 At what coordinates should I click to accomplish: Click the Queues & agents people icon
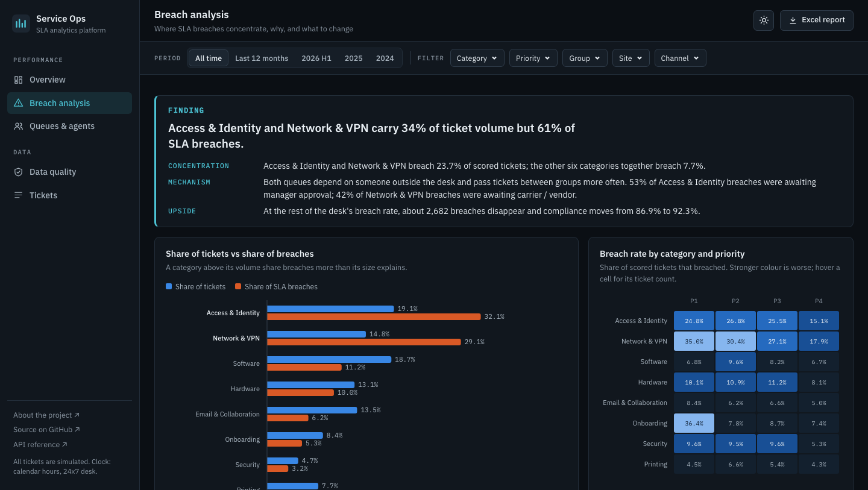[18, 126]
